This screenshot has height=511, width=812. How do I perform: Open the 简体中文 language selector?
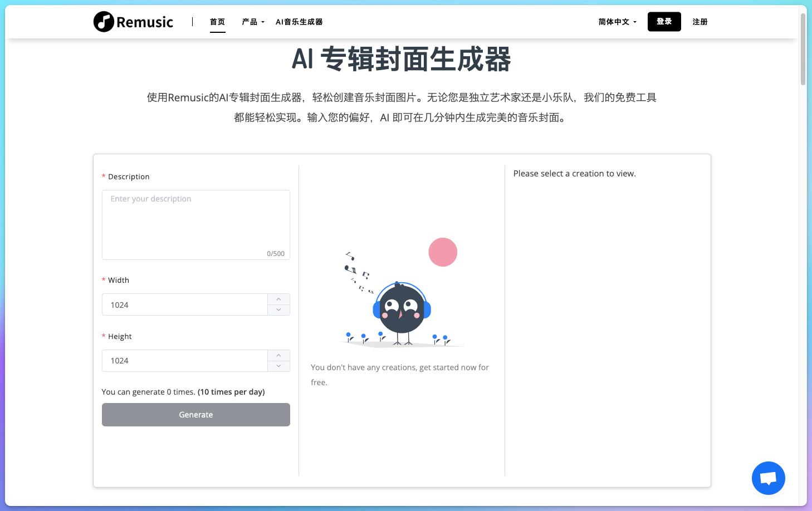pyautogui.click(x=613, y=22)
